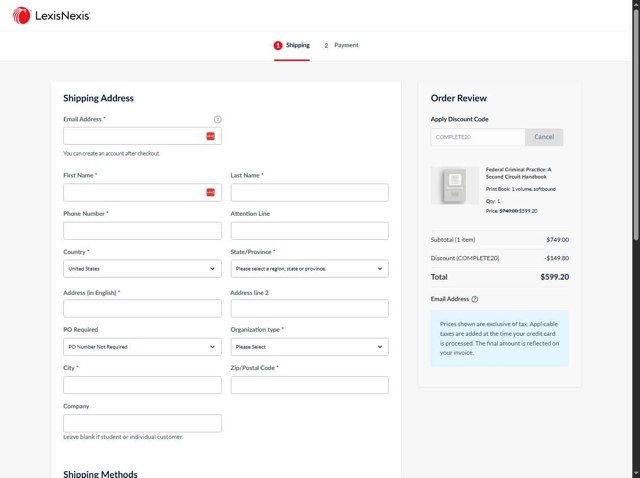Image resolution: width=640 pixels, height=478 pixels.
Task: Open the PO Required dropdown
Action: (x=142, y=347)
